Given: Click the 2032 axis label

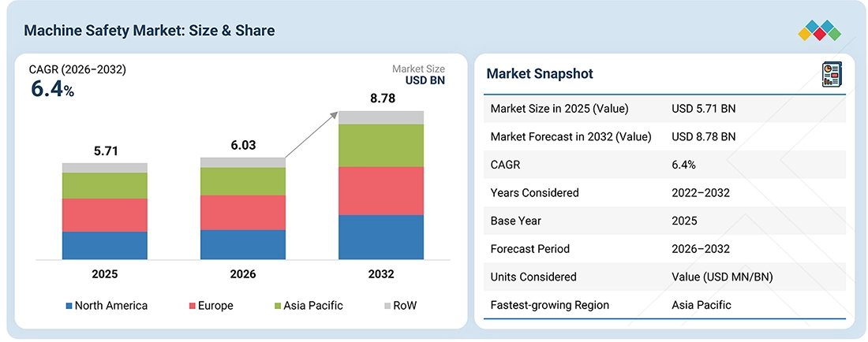Looking at the screenshot, I should [381, 274].
